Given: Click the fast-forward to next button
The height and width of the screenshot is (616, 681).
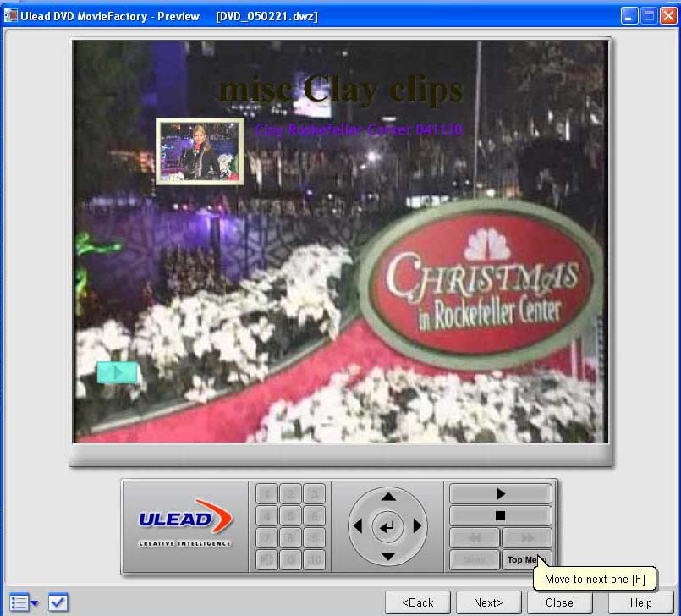Looking at the screenshot, I should (527, 538).
